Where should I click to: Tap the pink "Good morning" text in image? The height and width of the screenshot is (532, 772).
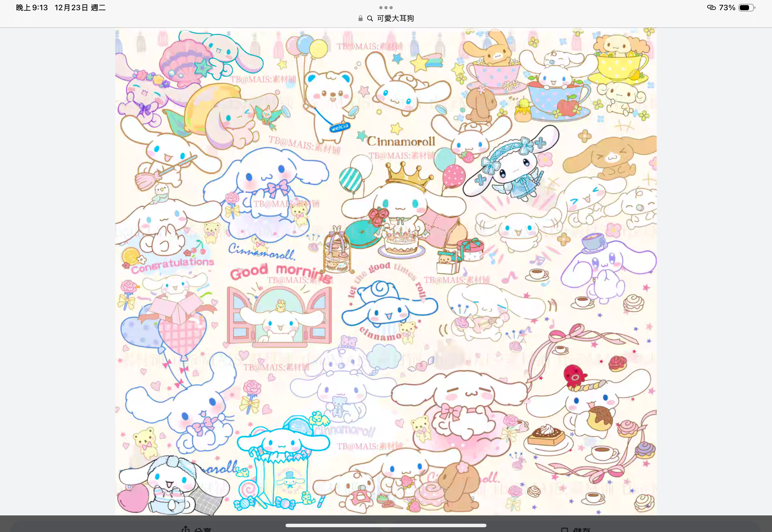[281, 272]
